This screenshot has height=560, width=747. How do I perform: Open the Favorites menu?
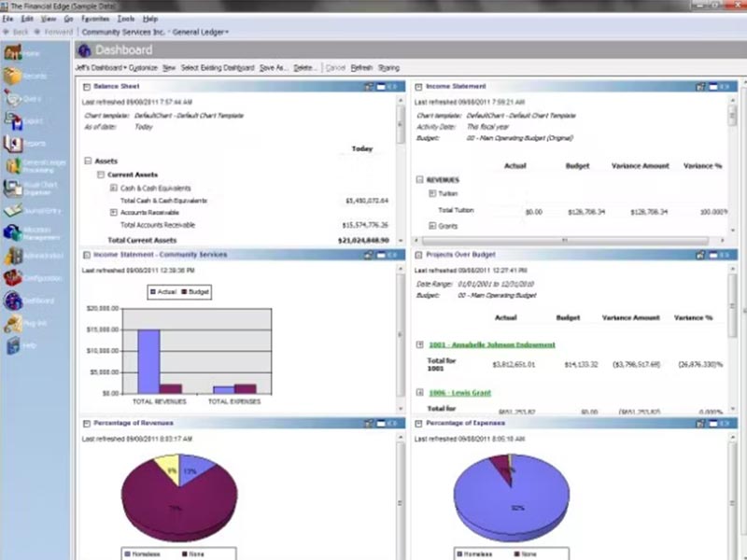[96, 19]
